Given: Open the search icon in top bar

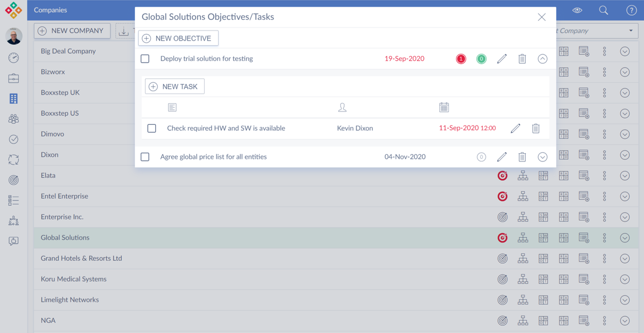Looking at the screenshot, I should [604, 10].
